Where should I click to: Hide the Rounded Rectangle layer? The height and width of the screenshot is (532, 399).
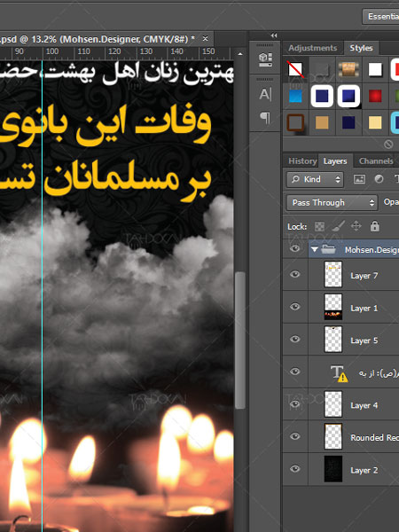tap(295, 436)
